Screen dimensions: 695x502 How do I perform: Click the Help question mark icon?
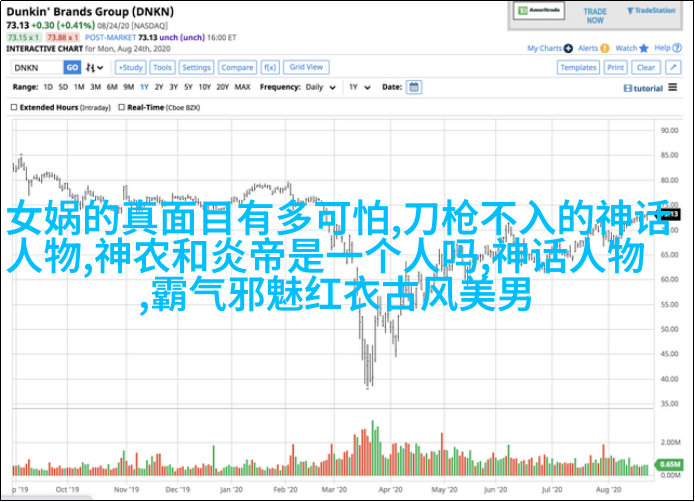tap(677, 48)
